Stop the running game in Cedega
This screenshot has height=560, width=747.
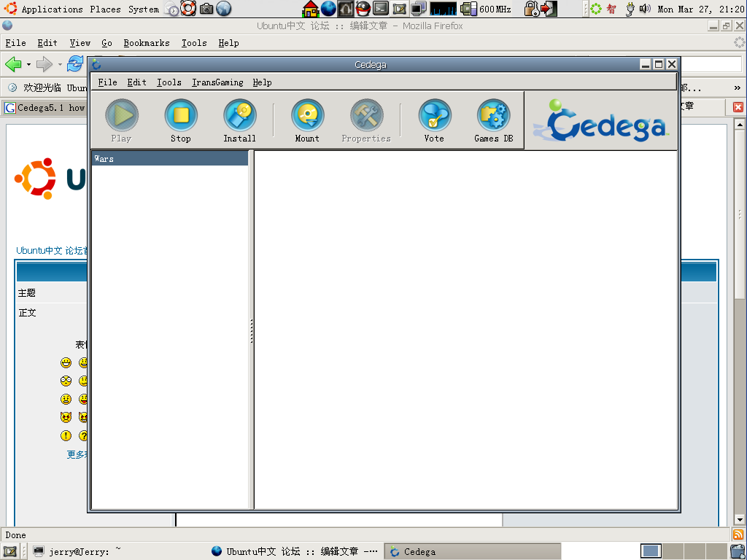tap(181, 120)
